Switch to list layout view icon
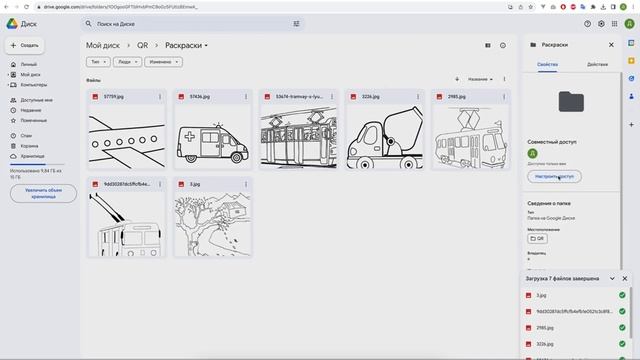This screenshot has width=640, height=360. click(x=488, y=45)
